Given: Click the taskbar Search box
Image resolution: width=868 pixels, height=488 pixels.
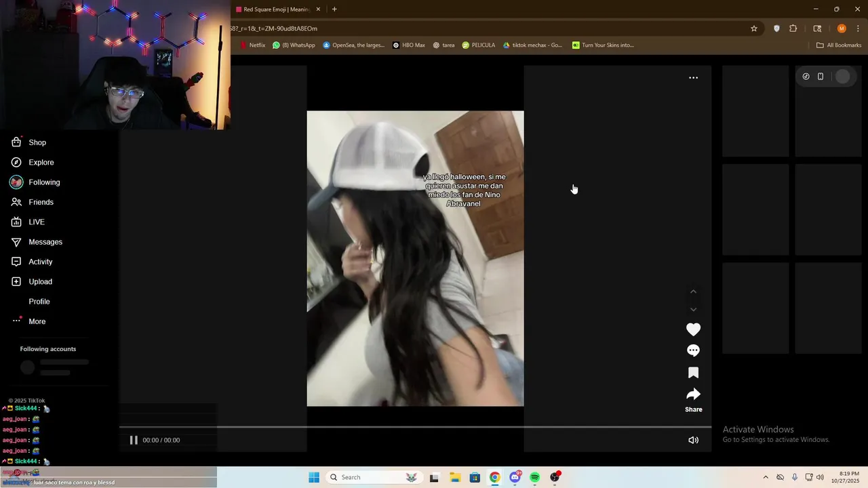Looking at the screenshot, I should (x=373, y=477).
